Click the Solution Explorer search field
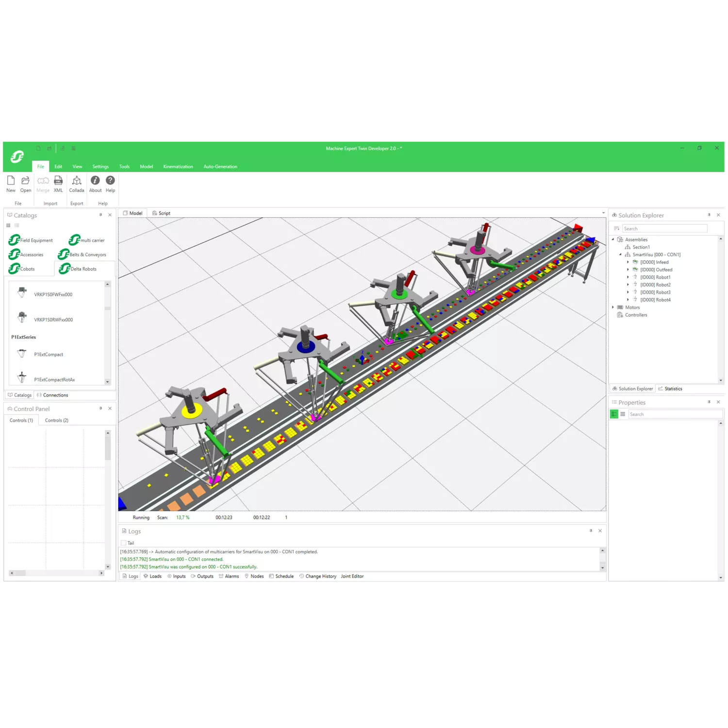Screen dimensions: 728x728 664,229
